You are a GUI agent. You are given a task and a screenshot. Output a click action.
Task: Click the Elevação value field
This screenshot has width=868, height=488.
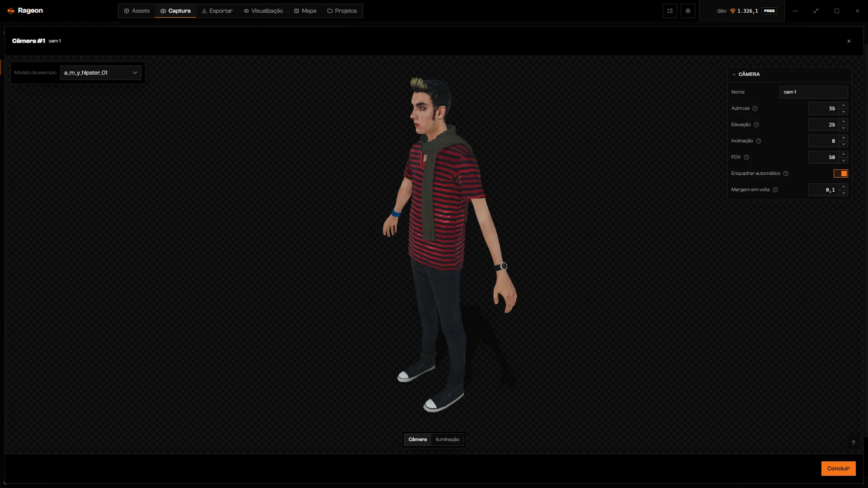click(x=824, y=125)
